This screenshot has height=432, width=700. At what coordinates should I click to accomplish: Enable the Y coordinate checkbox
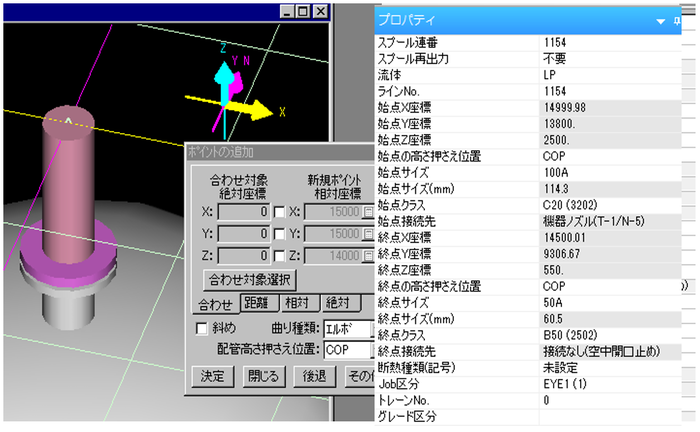(x=279, y=234)
